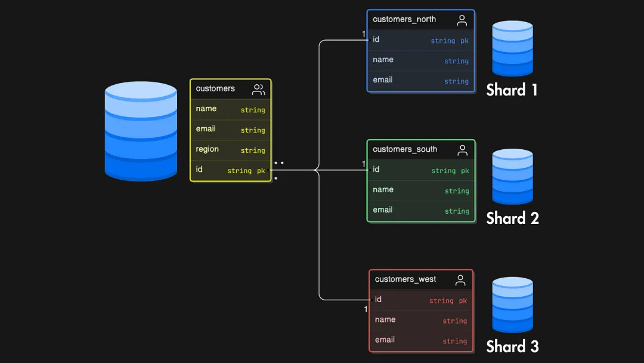Click the Shard 3 label

click(x=512, y=346)
